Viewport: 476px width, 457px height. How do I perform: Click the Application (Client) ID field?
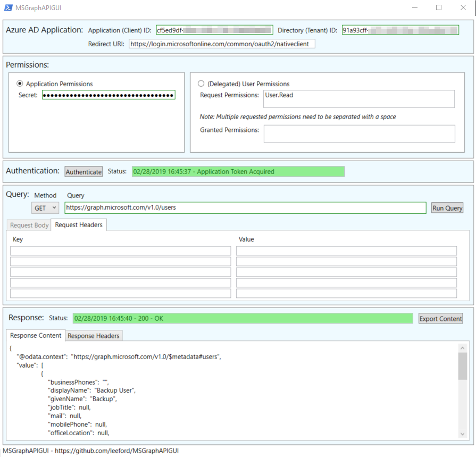(x=215, y=30)
